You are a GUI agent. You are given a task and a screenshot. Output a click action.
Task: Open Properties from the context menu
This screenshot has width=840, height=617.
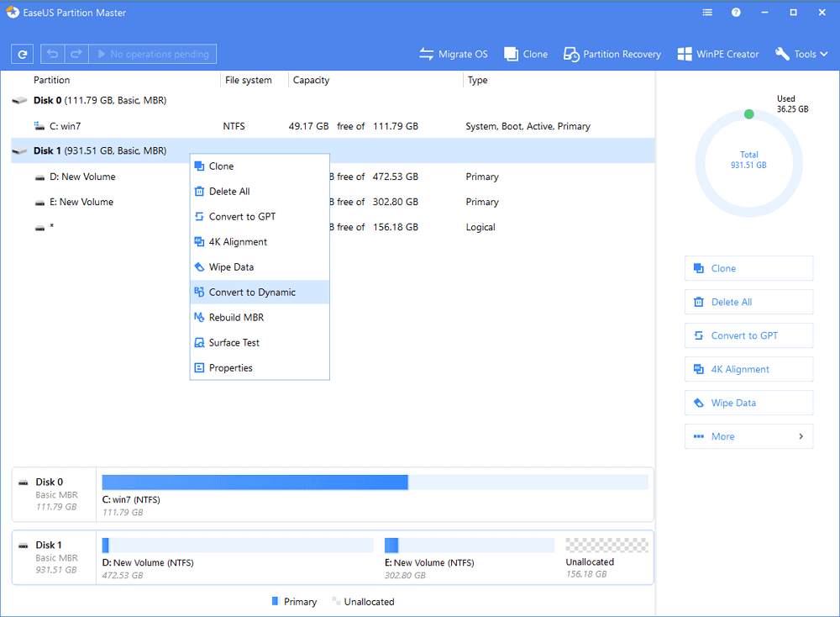[x=260, y=367]
